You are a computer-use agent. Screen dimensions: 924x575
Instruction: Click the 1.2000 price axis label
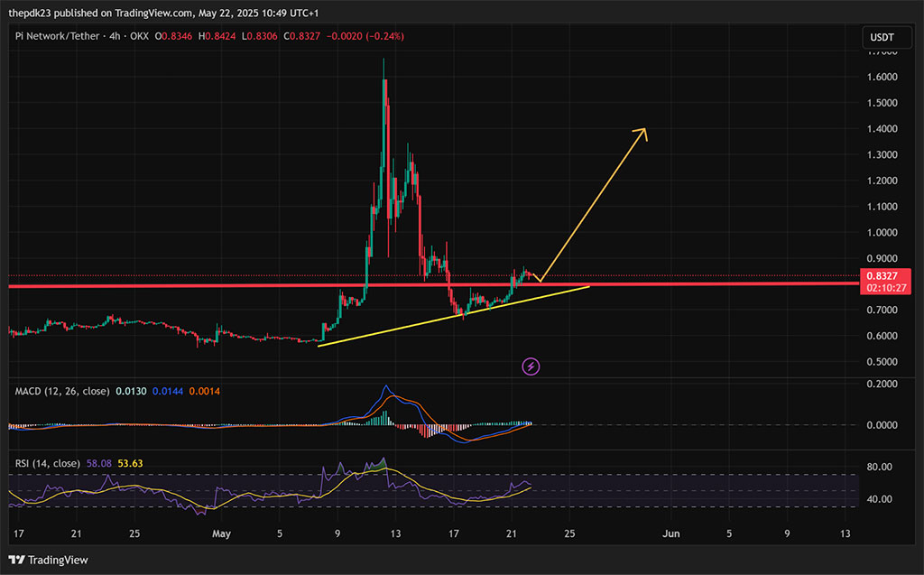[x=882, y=181]
